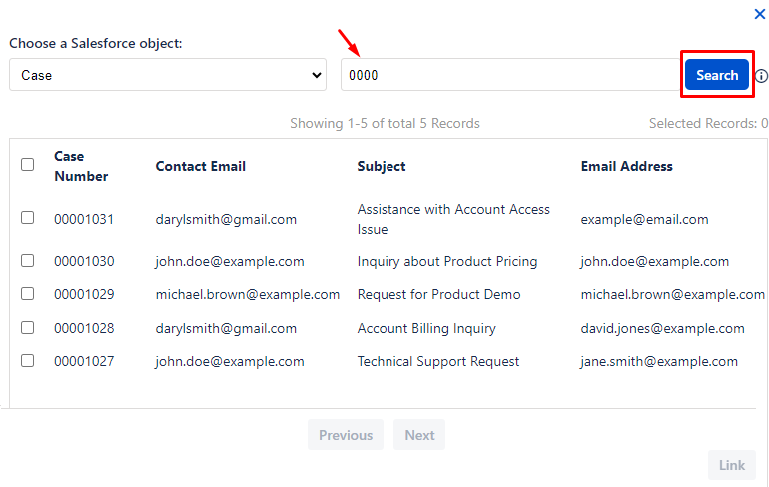Click the Choose a Salesforce object label

click(96, 43)
